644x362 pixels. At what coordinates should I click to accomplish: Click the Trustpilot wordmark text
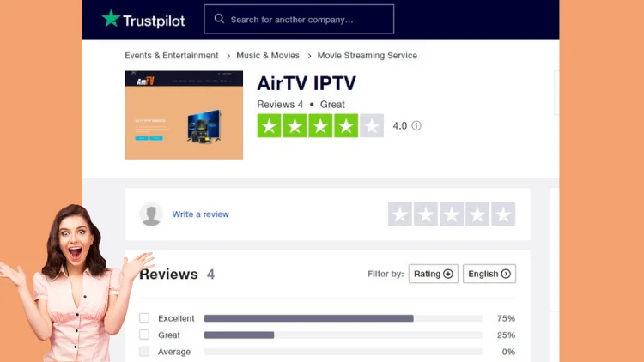pos(154,21)
